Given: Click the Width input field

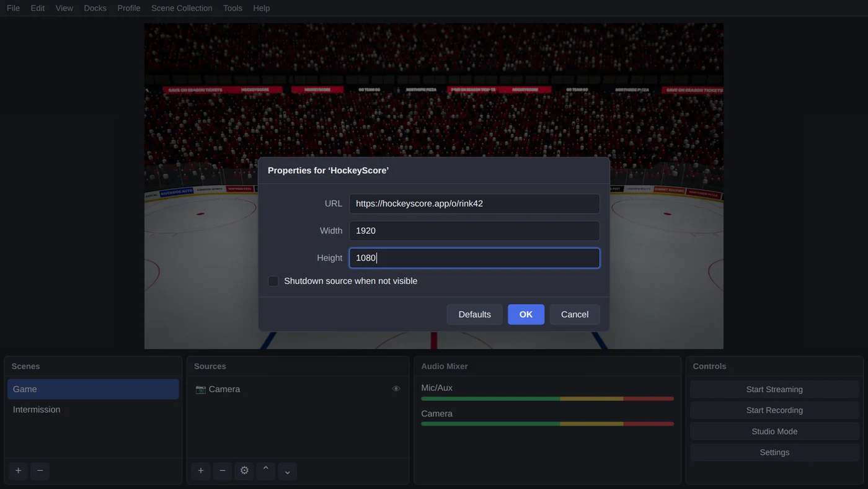Looking at the screenshot, I should point(474,231).
